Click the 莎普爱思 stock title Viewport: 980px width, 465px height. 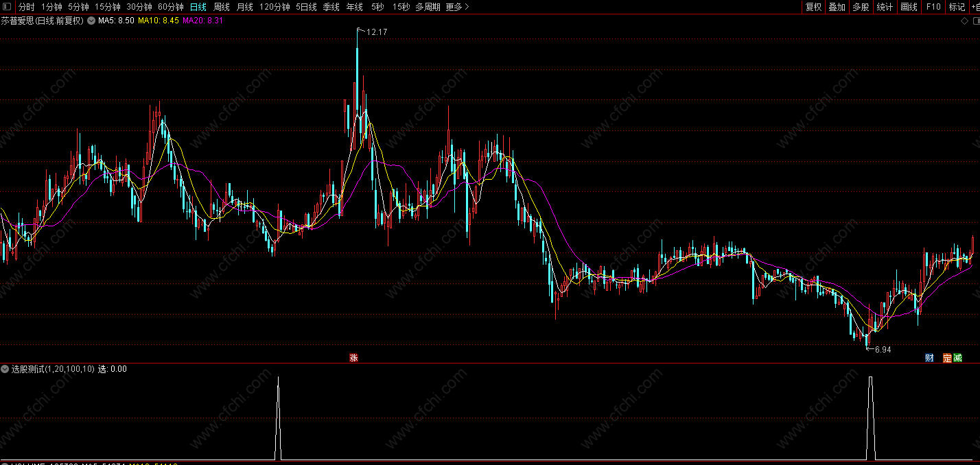pyautogui.click(x=42, y=21)
